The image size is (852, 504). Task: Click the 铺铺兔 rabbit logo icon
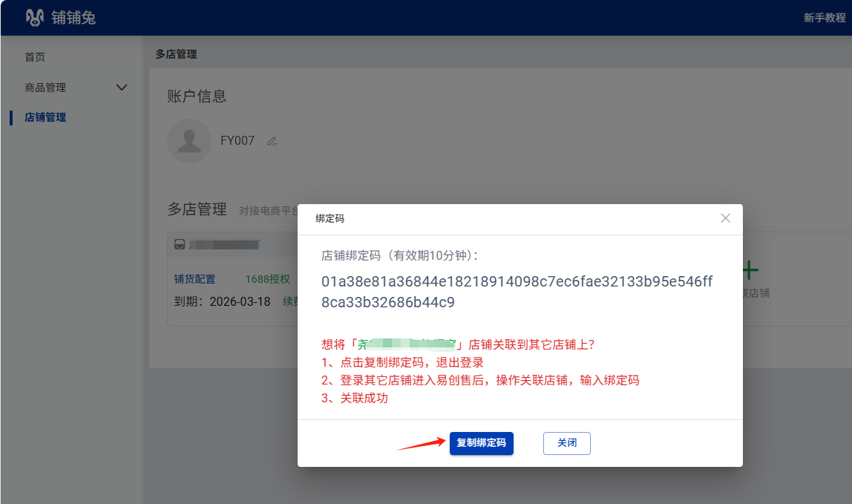[34, 18]
